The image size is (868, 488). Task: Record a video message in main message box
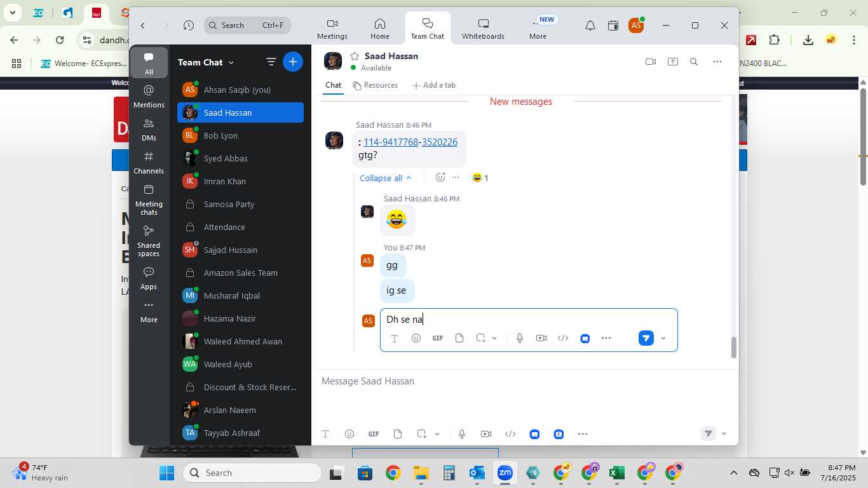[486, 434]
